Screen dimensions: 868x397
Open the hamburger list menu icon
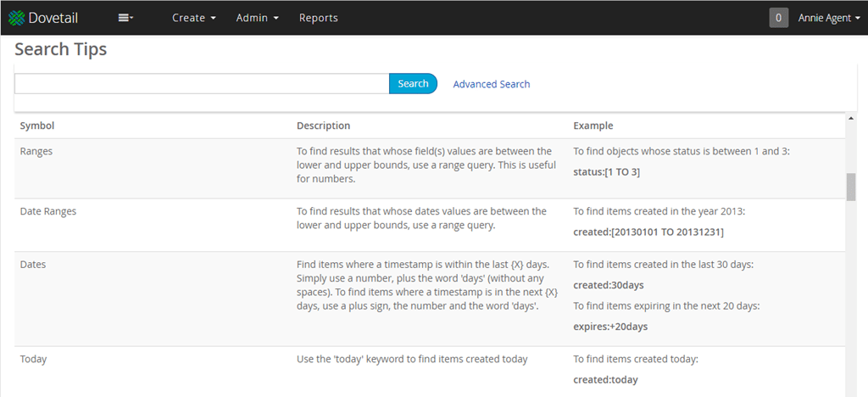pyautogui.click(x=125, y=18)
